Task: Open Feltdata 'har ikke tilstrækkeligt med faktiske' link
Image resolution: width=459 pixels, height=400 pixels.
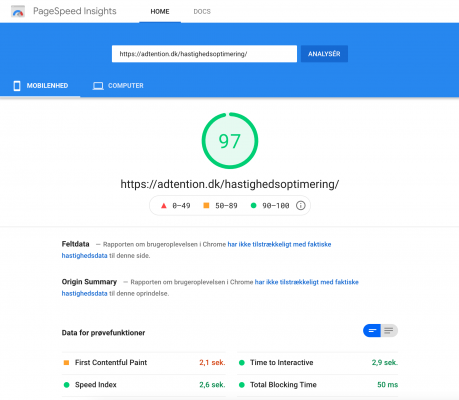Action: (279, 244)
